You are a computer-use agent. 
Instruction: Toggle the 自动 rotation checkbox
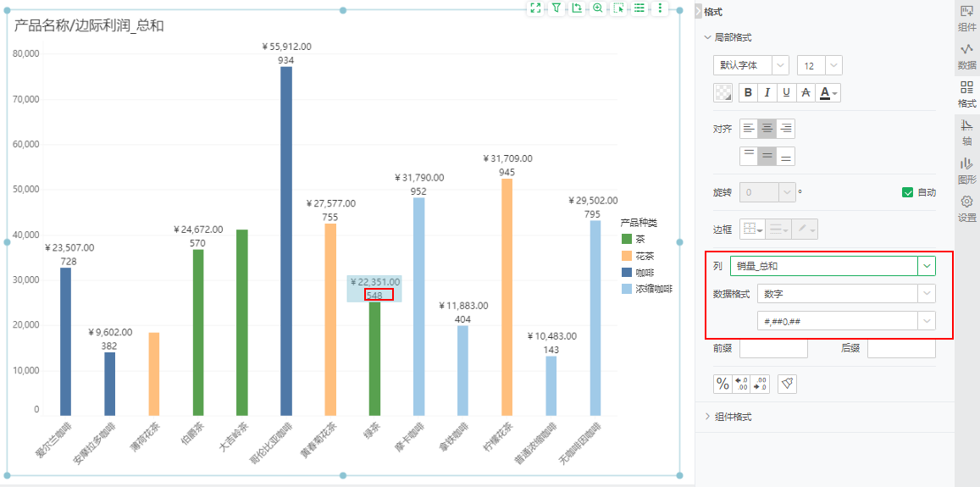click(x=907, y=192)
